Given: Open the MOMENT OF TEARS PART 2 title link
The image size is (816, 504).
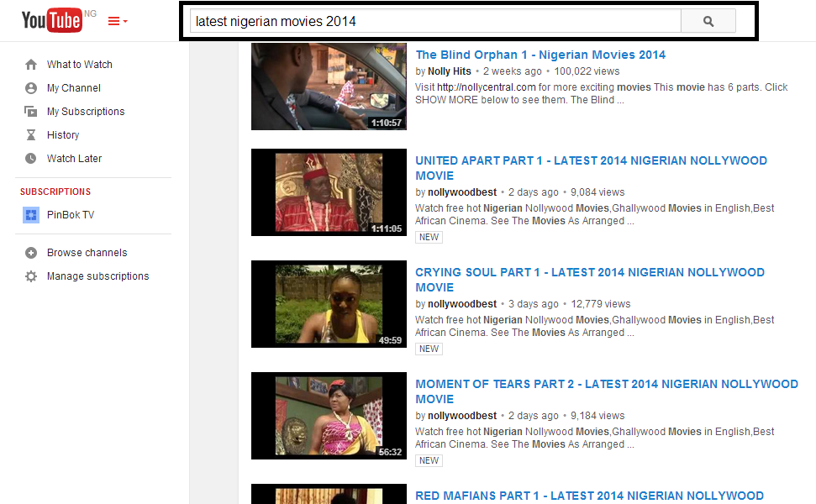Looking at the screenshot, I should click(x=607, y=391).
